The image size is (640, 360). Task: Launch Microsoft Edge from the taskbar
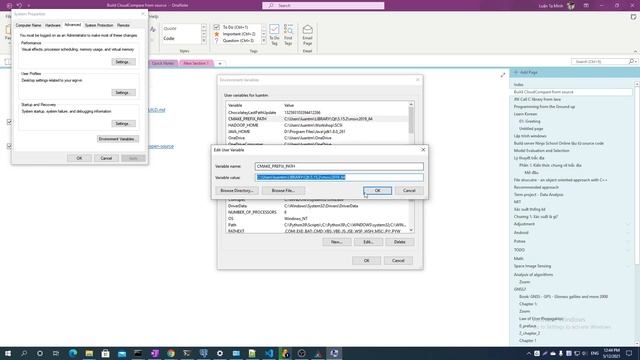(x=73, y=353)
